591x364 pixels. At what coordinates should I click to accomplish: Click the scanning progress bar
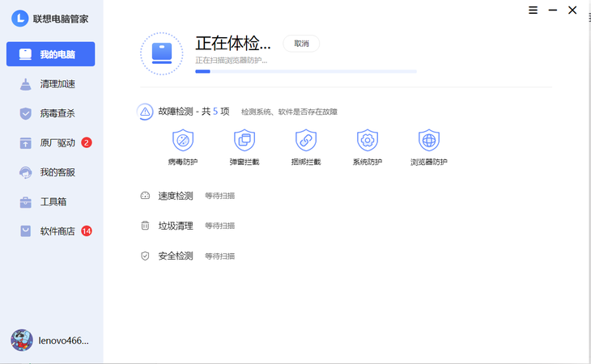click(x=306, y=71)
